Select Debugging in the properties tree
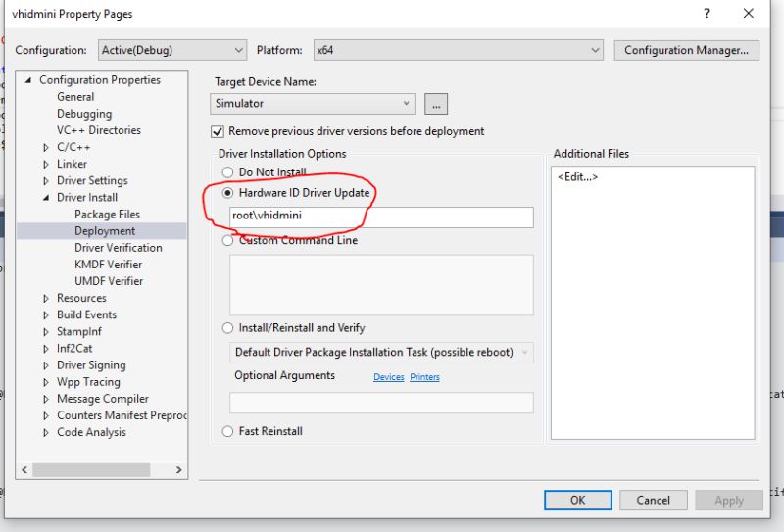784x532 pixels. (x=84, y=114)
